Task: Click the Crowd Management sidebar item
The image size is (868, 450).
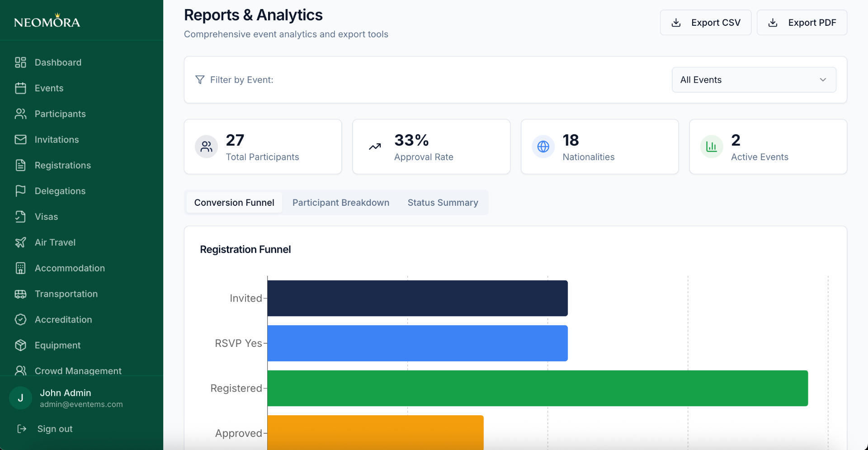Action: pos(78,371)
